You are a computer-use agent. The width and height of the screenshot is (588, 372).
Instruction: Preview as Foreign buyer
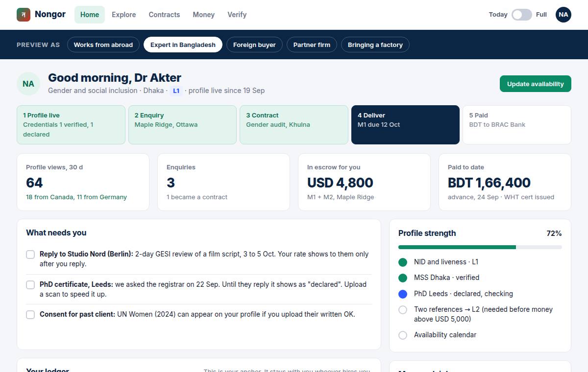[x=254, y=45]
